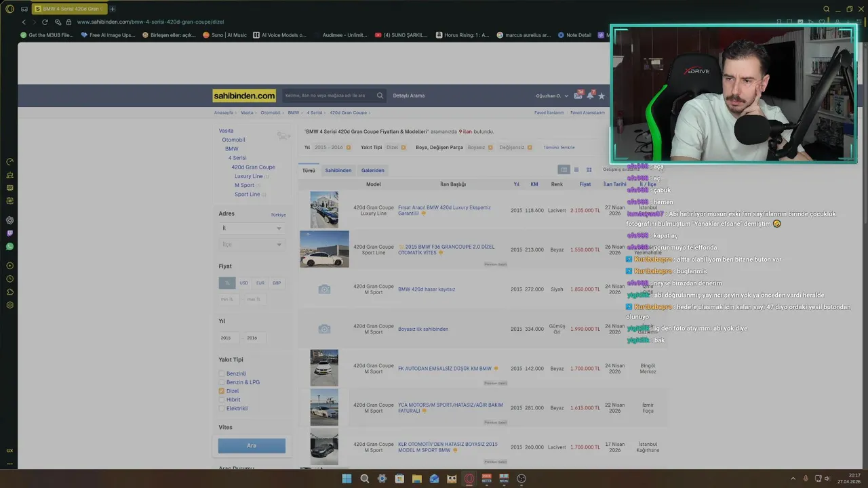Select TL currency toggle
Image resolution: width=868 pixels, height=488 pixels.
pyautogui.click(x=227, y=283)
